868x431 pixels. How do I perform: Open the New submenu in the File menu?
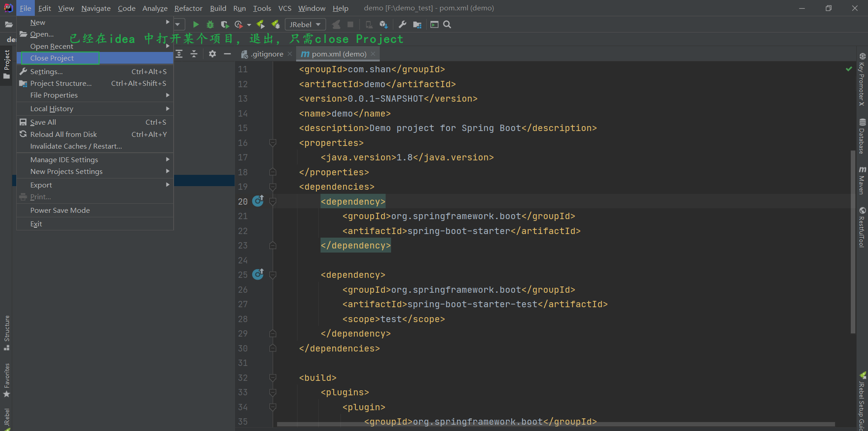pyautogui.click(x=95, y=22)
